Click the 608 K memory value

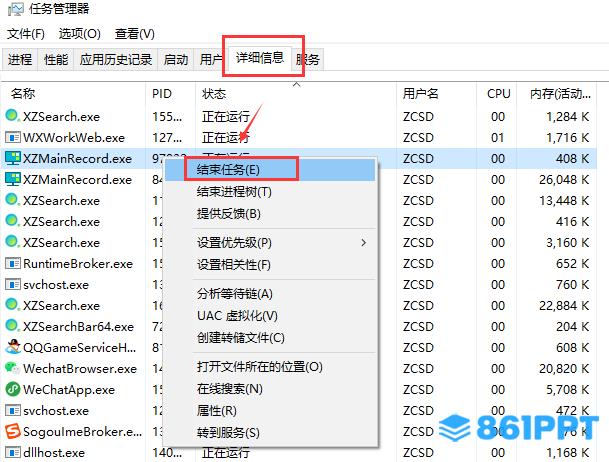click(572, 347)
